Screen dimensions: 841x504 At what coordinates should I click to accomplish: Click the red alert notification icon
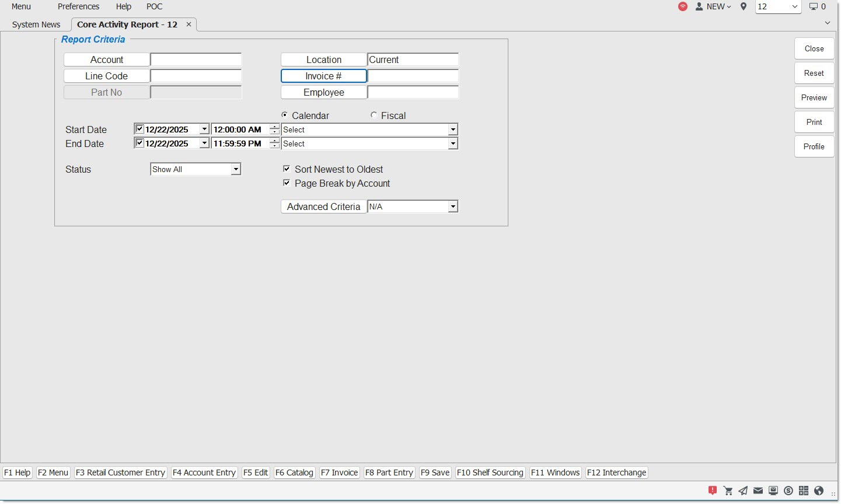coord(713,491)
